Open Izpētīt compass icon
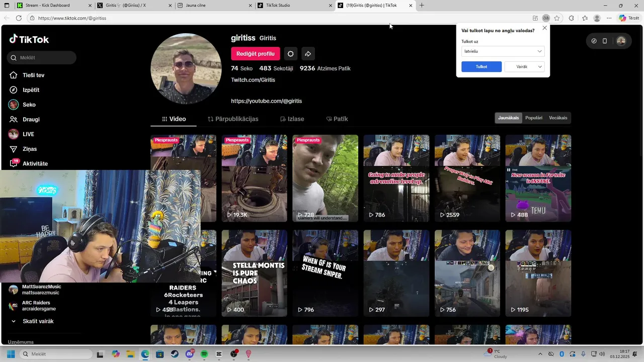644x362 pixels. [x=14, y=90]
